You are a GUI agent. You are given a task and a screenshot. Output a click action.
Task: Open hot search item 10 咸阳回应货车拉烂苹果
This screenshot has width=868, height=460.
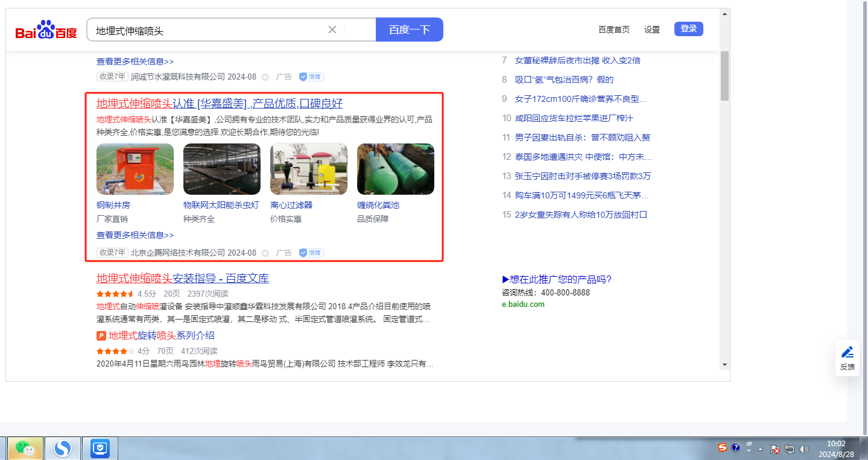574,118
